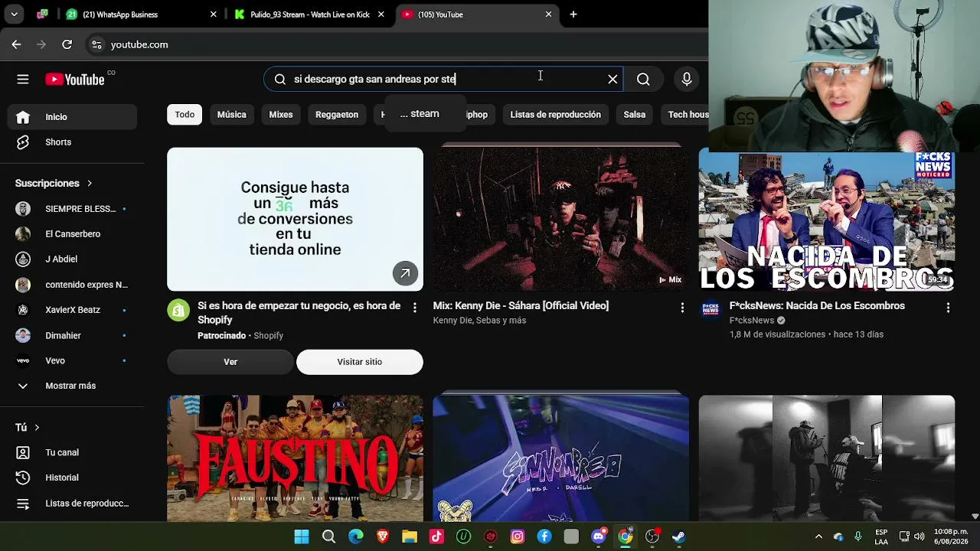Screen dimensions: 980x551
Task: Click the 'Ver' ad button
Action: (230, 362)
